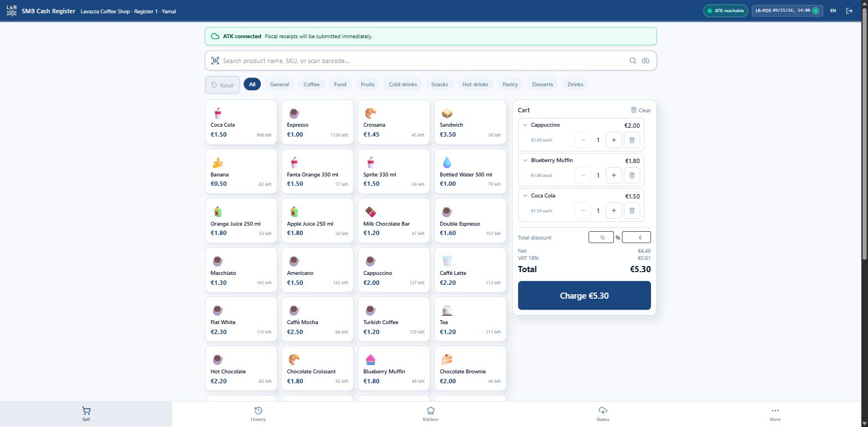The image size is (868, 427).
Task: Delete Coca Cola from the cart
Action: 632,211
